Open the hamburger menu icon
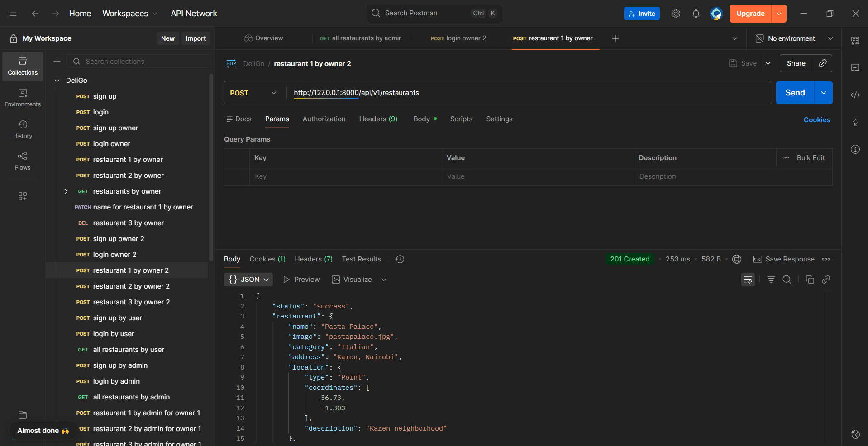This screenshot has height=446, width=868. tap(13, 14)
